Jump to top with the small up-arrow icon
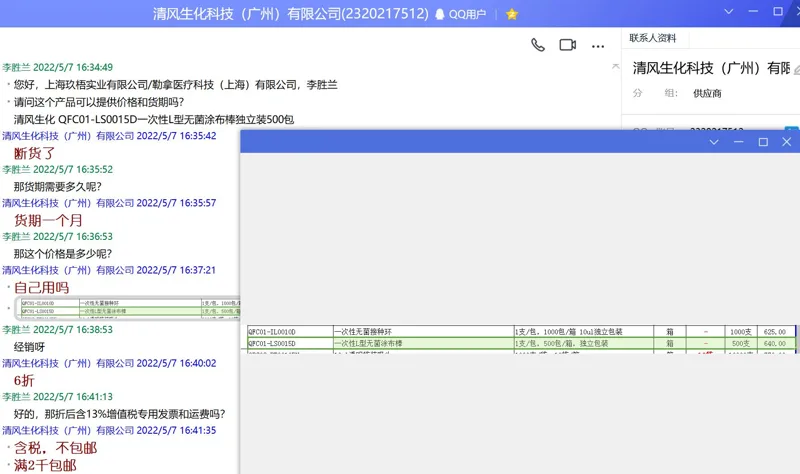This screenshot has height=474, width=800. [x=616, y=66]
